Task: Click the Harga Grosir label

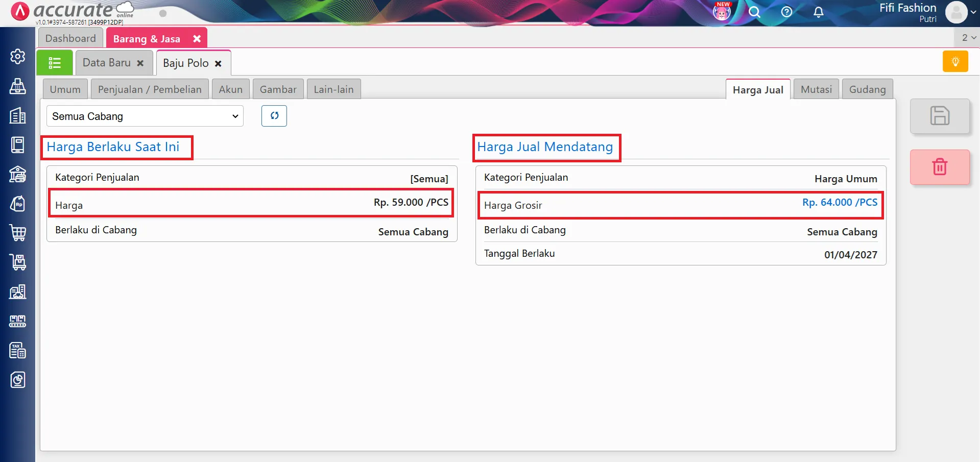Action: coord(513,205)
